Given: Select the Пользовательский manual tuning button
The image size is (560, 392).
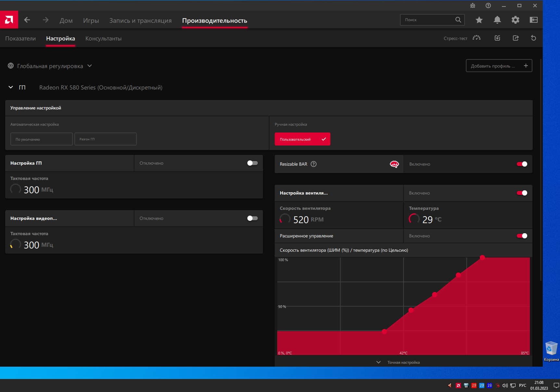Looking at the screenshot, I should [x=303, y=139].
